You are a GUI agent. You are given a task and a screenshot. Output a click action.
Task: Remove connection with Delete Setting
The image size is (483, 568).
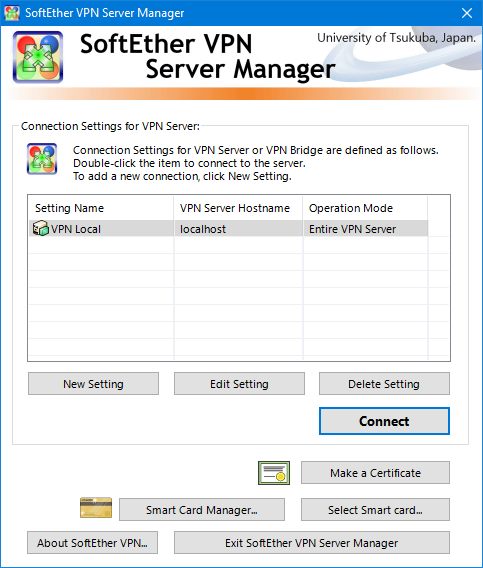[384, 384]
